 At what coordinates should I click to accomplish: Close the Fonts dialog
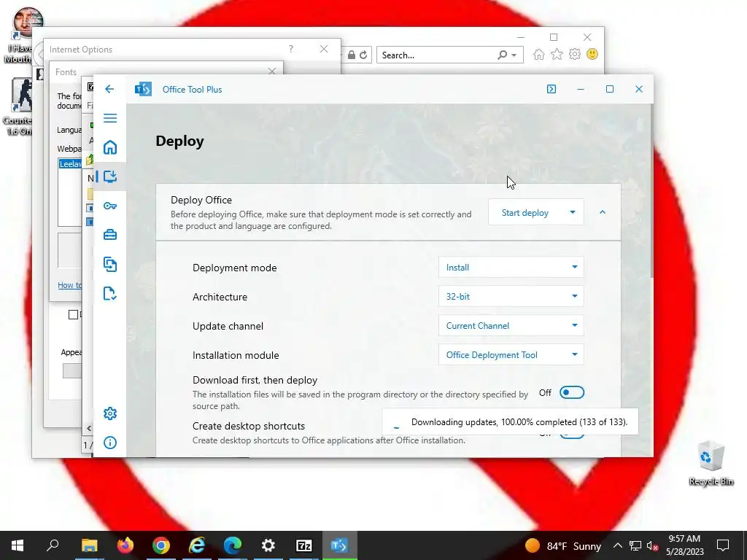[x=272, y=71]
